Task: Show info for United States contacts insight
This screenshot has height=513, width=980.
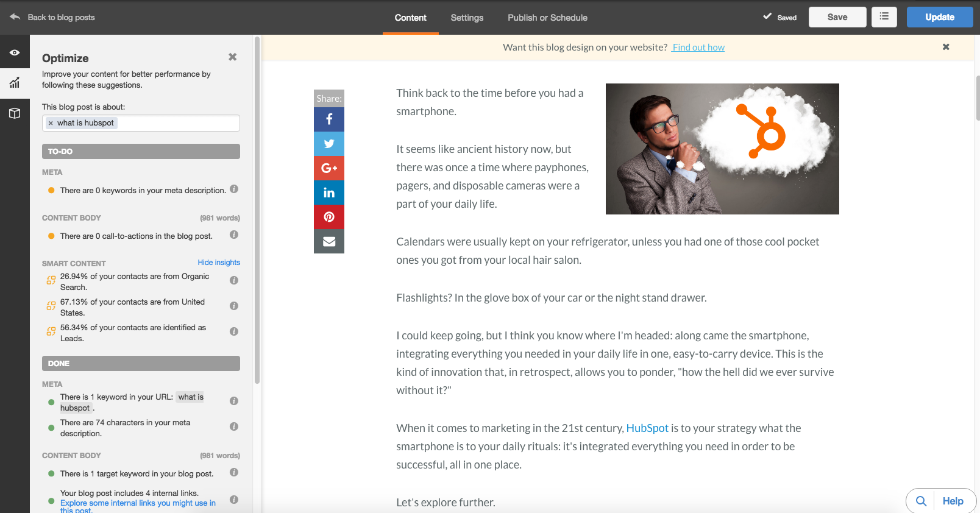Action: pos(234,306)
